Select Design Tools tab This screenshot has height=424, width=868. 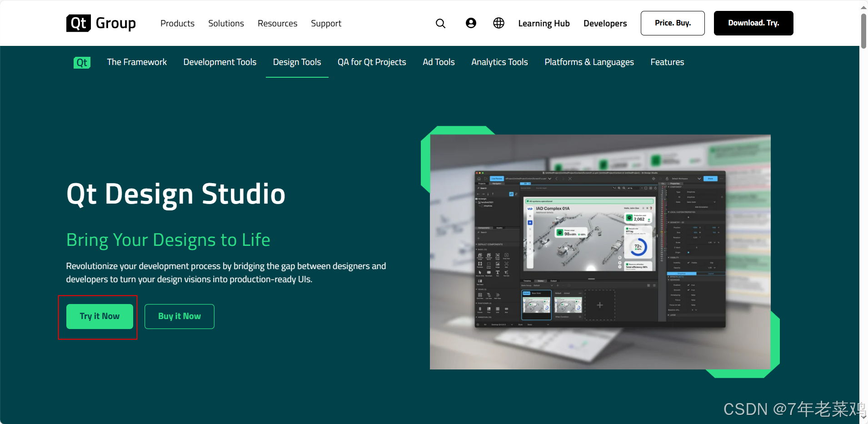[297, 62]
